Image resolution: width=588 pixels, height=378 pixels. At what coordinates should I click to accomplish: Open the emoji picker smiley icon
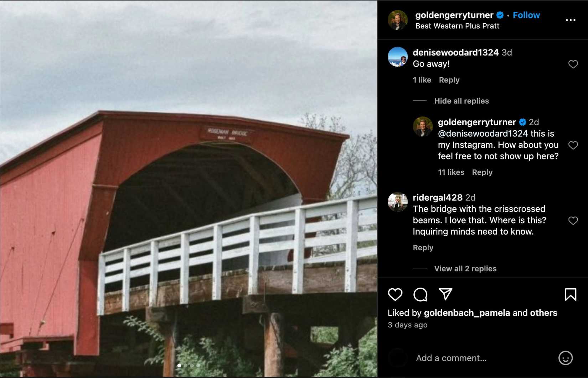pos(565,358)
